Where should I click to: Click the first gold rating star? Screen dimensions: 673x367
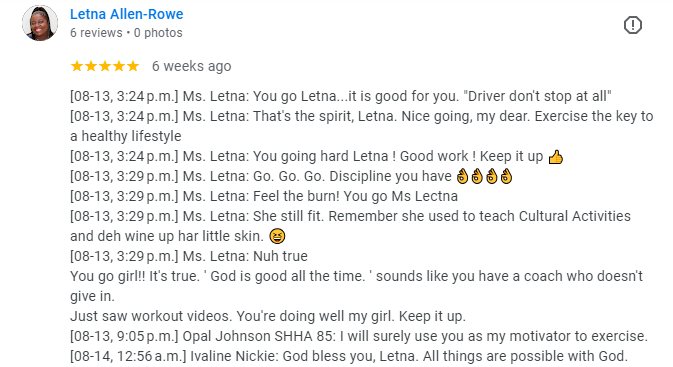coord(77,66)
